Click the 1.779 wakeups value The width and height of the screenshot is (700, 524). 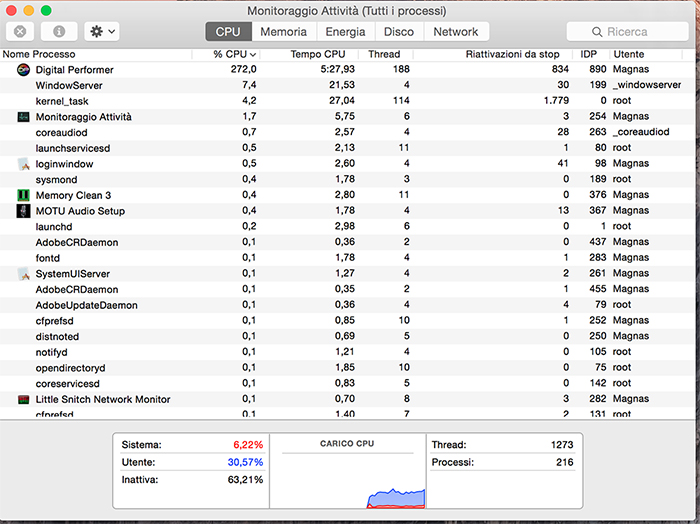point(556,100)
